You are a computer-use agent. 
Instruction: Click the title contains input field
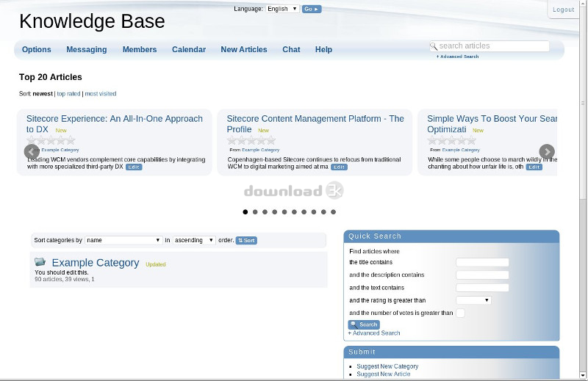[x=482, y=262]
